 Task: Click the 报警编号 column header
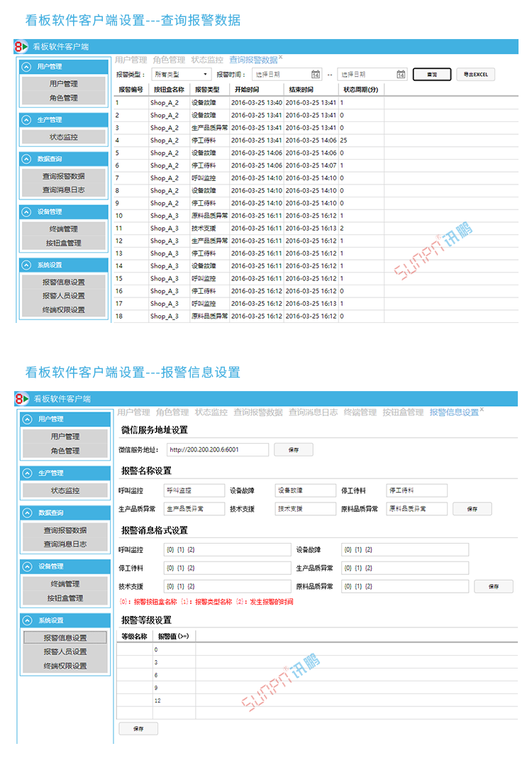[131, 90]
